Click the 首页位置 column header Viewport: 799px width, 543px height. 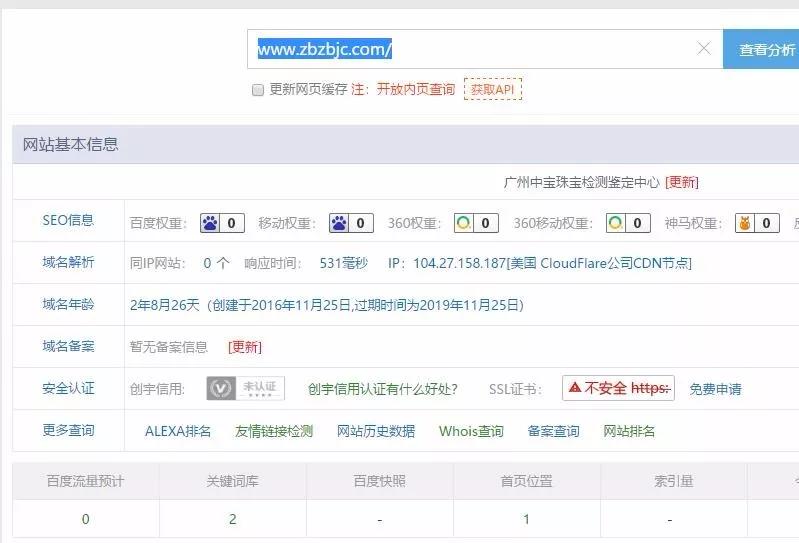click(526, 481)
